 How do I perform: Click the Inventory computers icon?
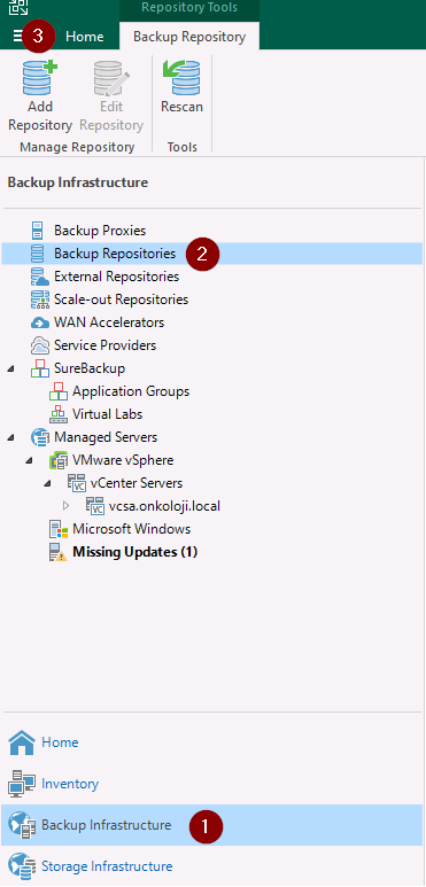(21, 784)
